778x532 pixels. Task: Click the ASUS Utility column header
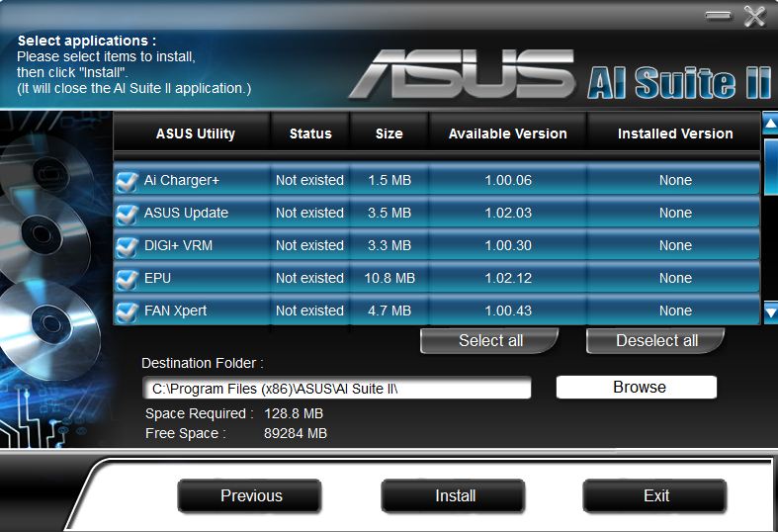192,133
